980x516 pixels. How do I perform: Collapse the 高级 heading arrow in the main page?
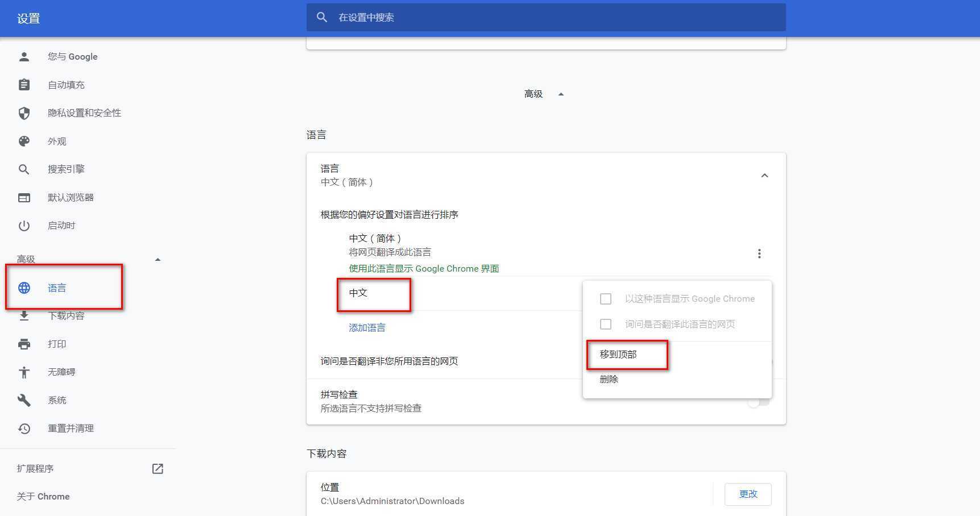coord(561,94)
